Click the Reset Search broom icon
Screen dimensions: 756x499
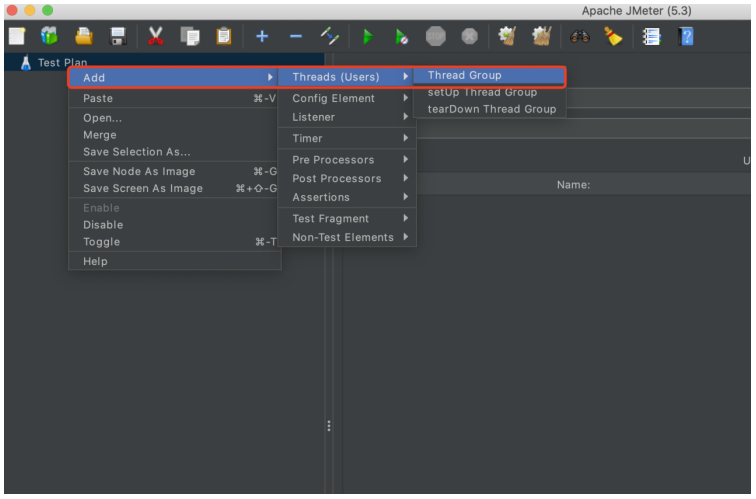(x=613, y=36)
